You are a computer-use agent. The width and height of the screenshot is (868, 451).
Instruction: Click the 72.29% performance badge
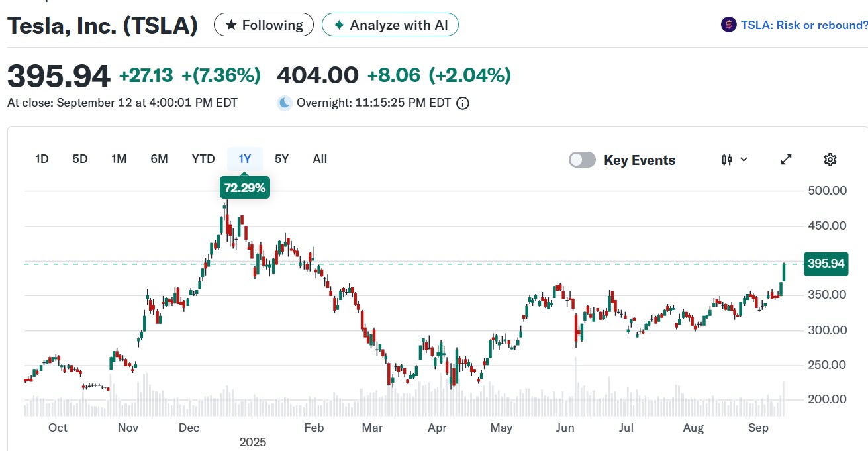pyautogui.click(x=245, y=188)
